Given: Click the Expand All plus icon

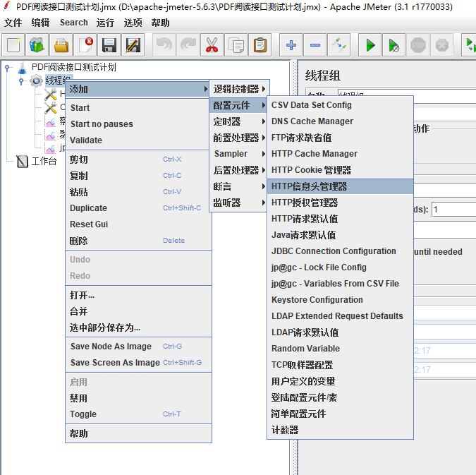Looking at the screenshot, I should coord(291,45).
